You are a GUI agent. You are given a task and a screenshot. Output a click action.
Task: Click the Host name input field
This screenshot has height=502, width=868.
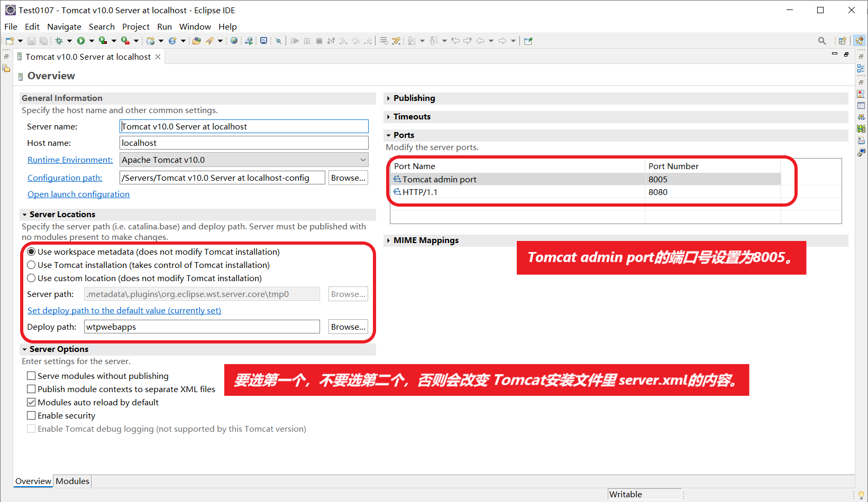pyautogui.click(x=244, y=143)
